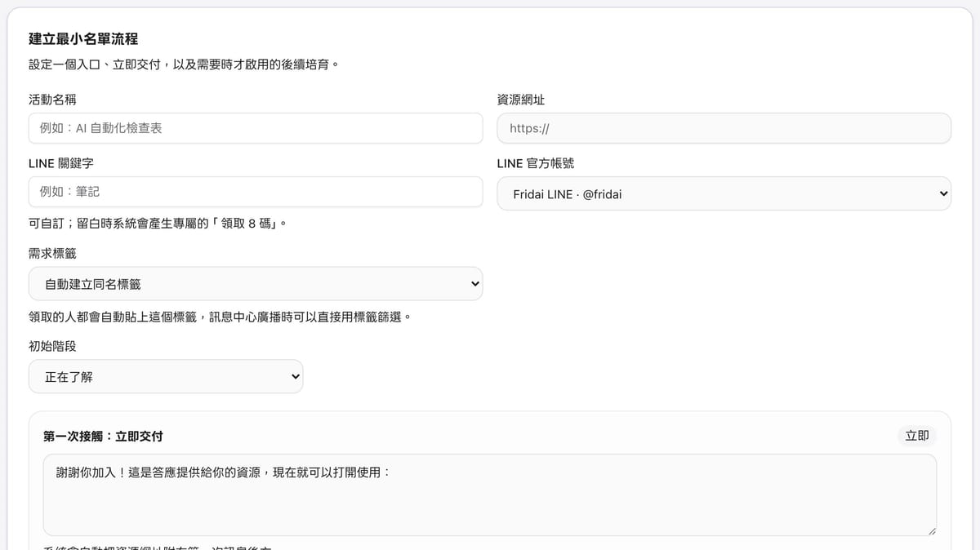This screenshot has height=550, width=980.
Task: Click the label 第一次接觸：立即交付
Action: tap(103, 437)
